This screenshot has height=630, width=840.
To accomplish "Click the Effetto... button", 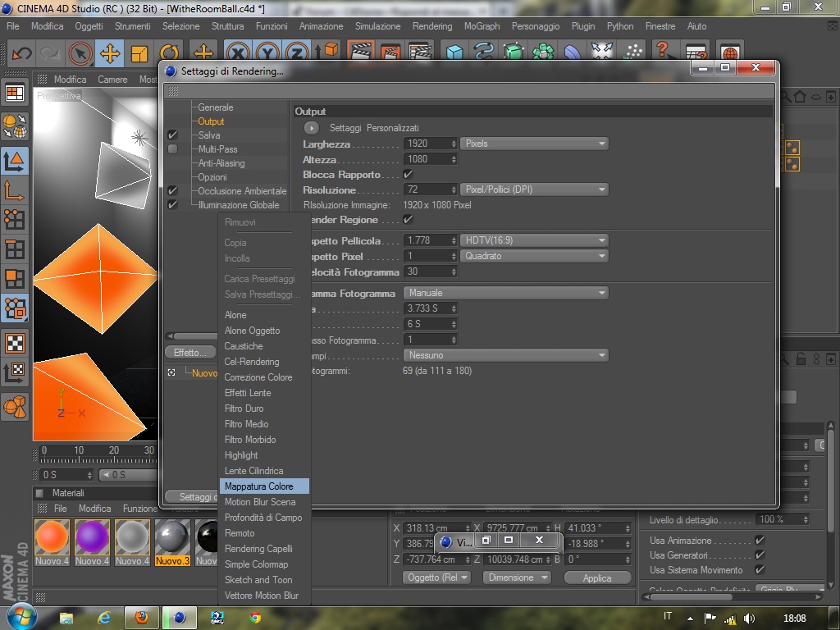I will tap(190, 353).
